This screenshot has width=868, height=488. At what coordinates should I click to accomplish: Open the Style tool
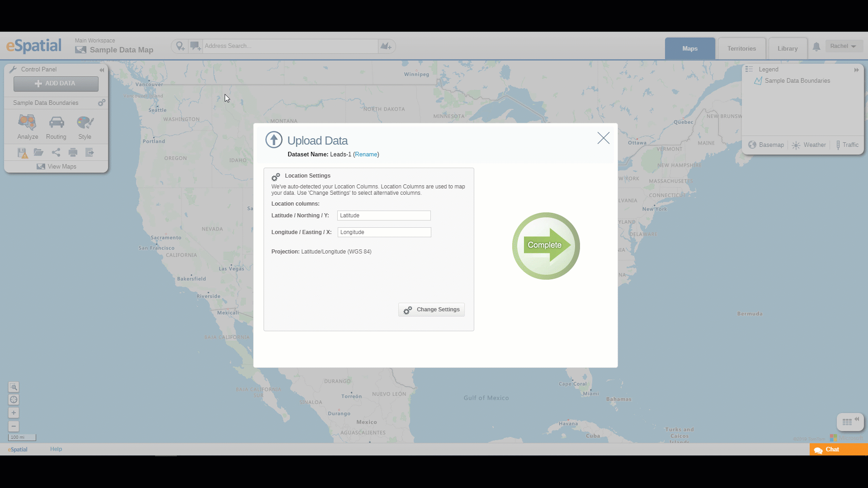(85, 127)
